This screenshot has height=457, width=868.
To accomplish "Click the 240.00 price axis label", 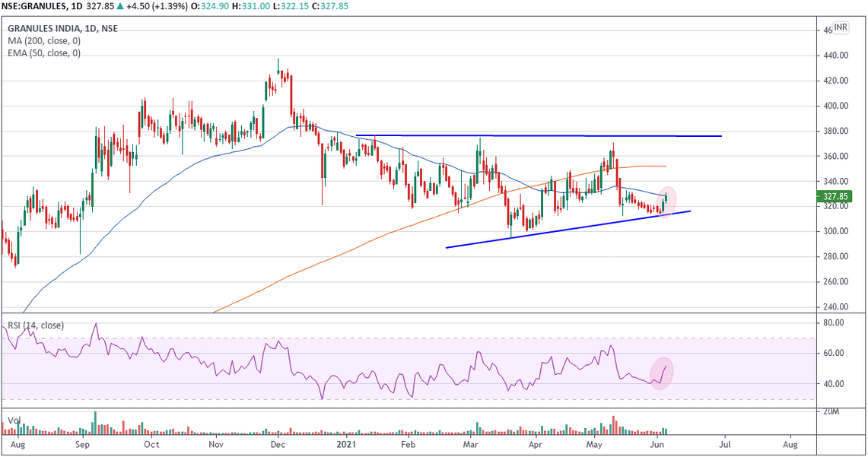I will click(x=835, y=307).
